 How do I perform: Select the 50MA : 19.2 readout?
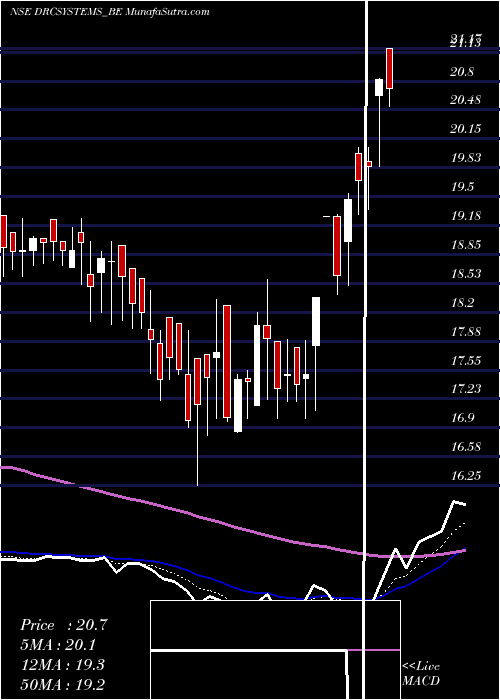(63, 684)
